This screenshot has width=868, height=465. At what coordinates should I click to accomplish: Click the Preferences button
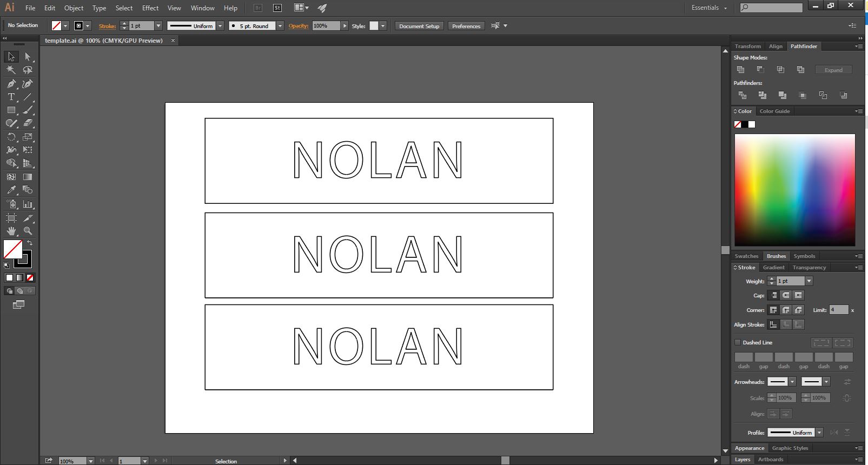[466, 26]
